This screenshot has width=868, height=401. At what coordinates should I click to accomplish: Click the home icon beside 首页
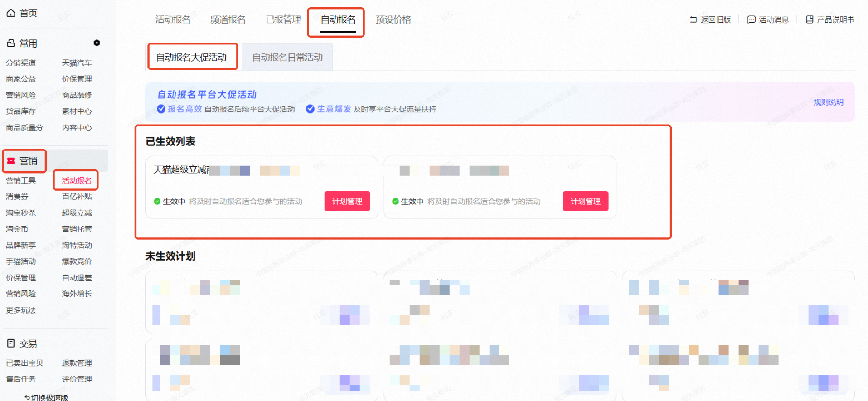point(11,13)
